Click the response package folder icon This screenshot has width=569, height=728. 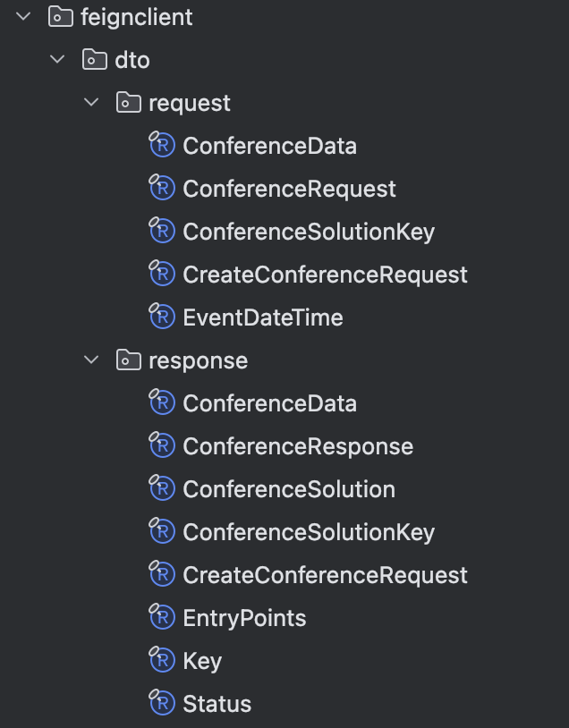click(x=128, y=360)
